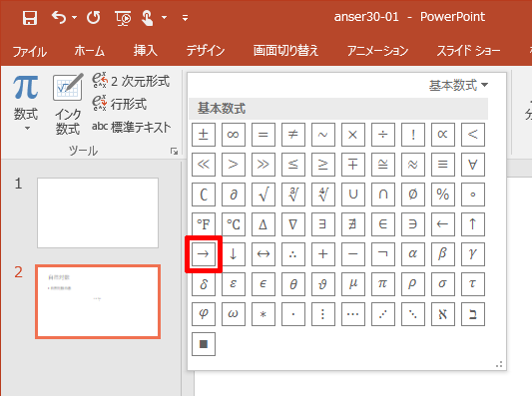This screenshot has width=532, height=396.
Task: Insert the multiplication × symbol
Action: 353,135
